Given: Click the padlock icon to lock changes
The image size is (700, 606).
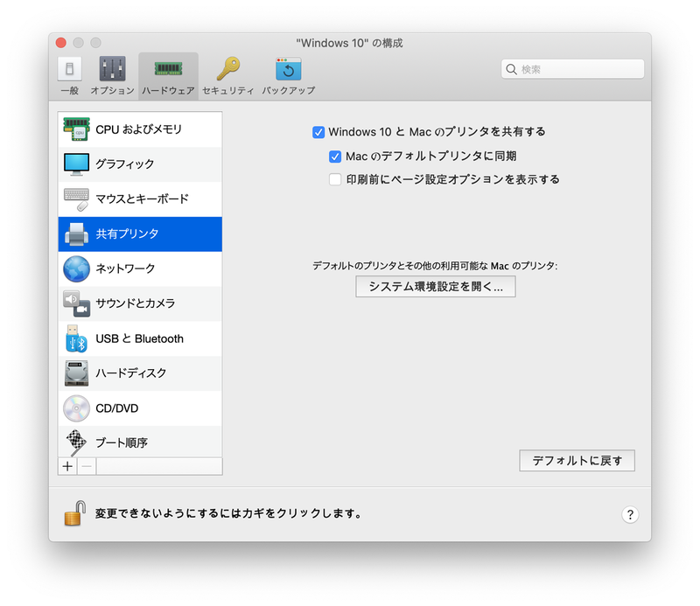Looking at the screenshot, I should (x=75, y=513).
